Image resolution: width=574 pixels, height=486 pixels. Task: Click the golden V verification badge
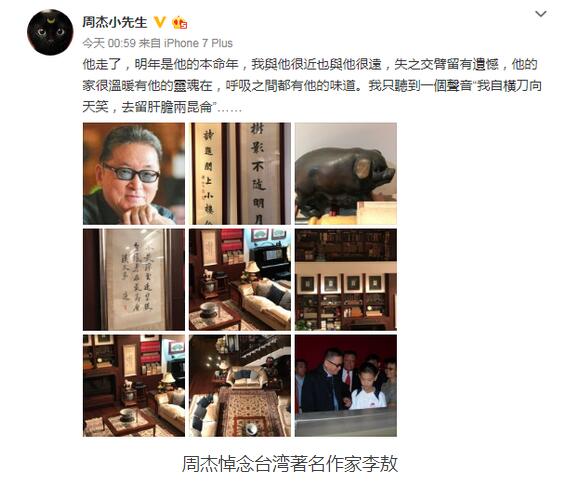tap(160, 22)
